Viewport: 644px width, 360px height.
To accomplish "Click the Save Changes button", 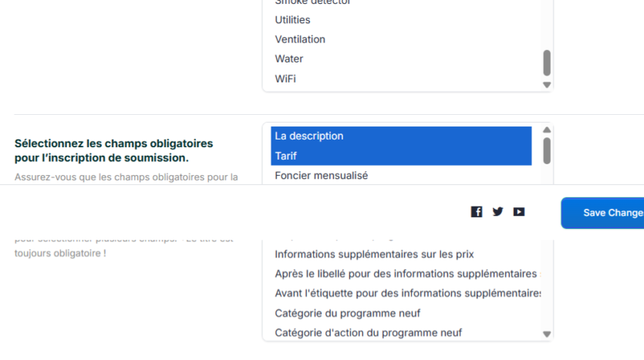I will tap(605, 213).
